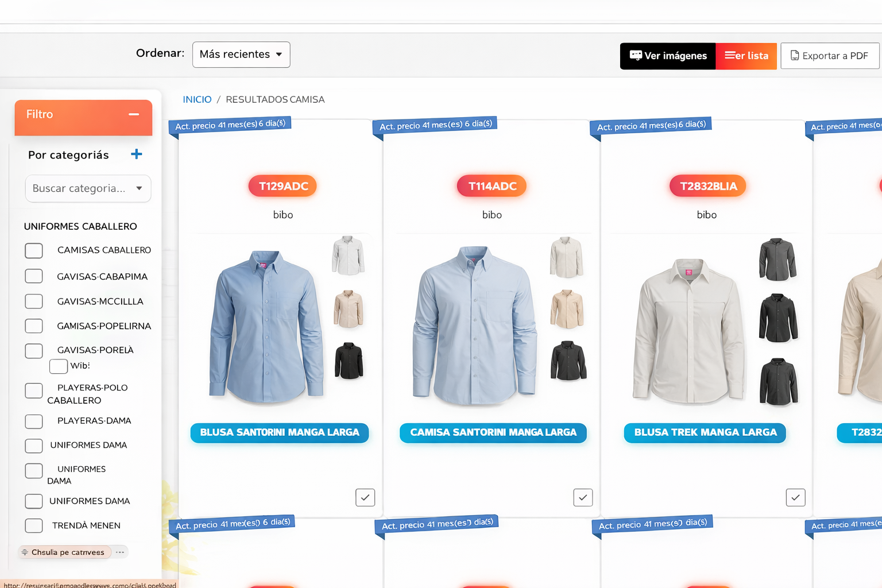This screenshot has width=882, height=588.
Task: Choose black shirt thumbnail on T129ADC card
Action: [x=349, y=361]
